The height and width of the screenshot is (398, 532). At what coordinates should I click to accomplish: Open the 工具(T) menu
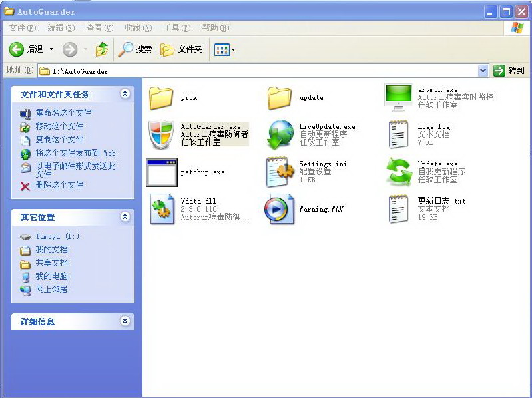point(176,28)
